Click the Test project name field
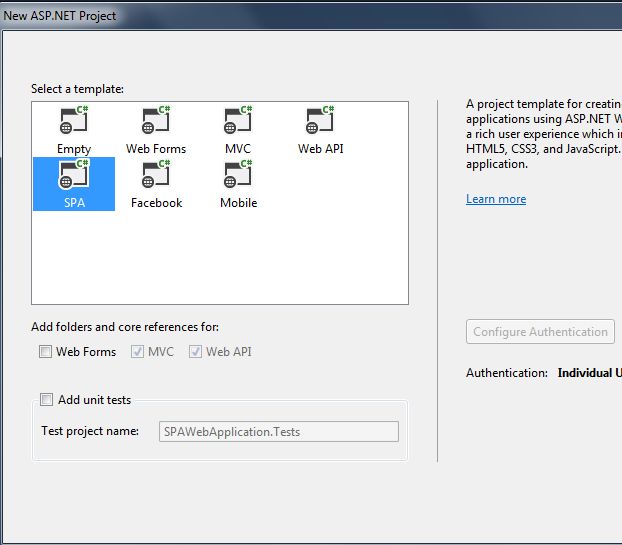This screenshot has height=545, width=622. (279, 432)
